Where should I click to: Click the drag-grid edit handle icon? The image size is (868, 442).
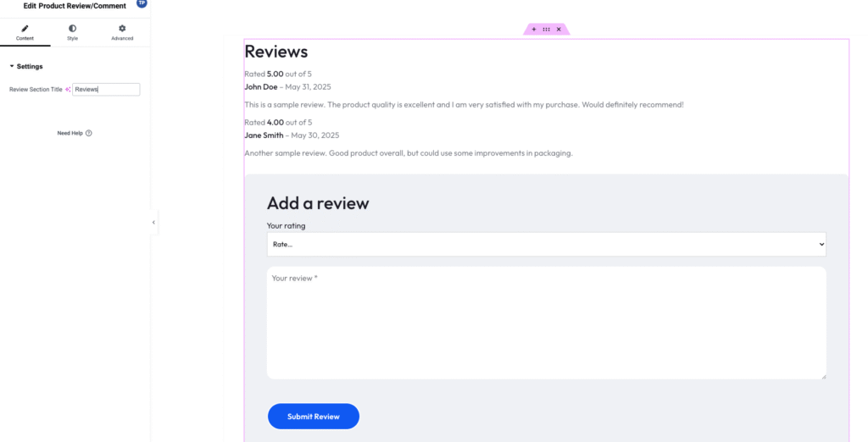[547, 30]
